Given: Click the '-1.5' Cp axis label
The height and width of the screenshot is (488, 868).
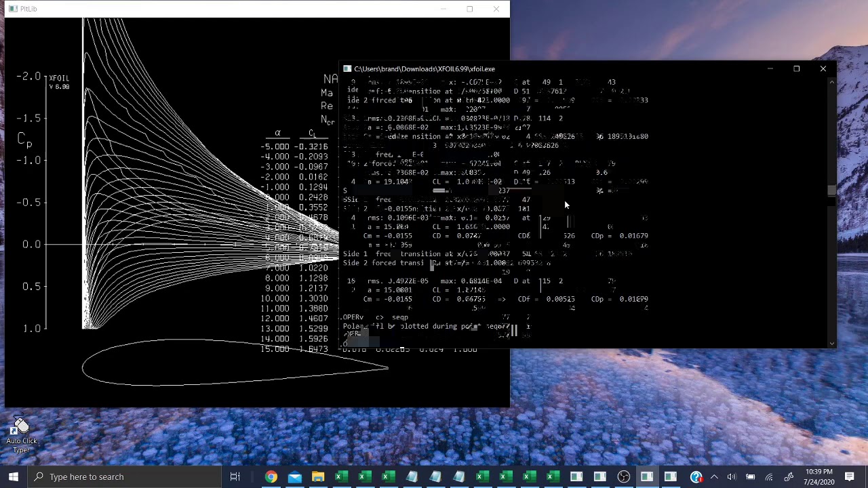Looking at the screenshot, I should coord(28,119).
